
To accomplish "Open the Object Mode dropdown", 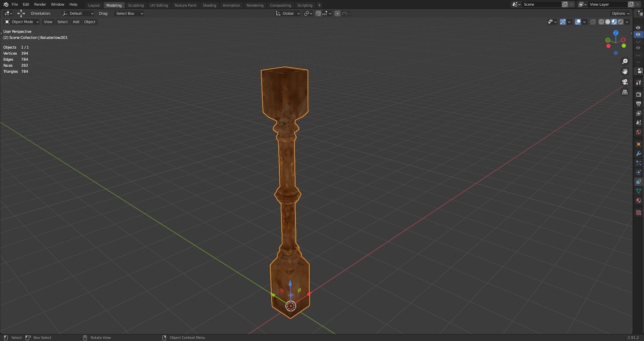I will click(21, 22).
